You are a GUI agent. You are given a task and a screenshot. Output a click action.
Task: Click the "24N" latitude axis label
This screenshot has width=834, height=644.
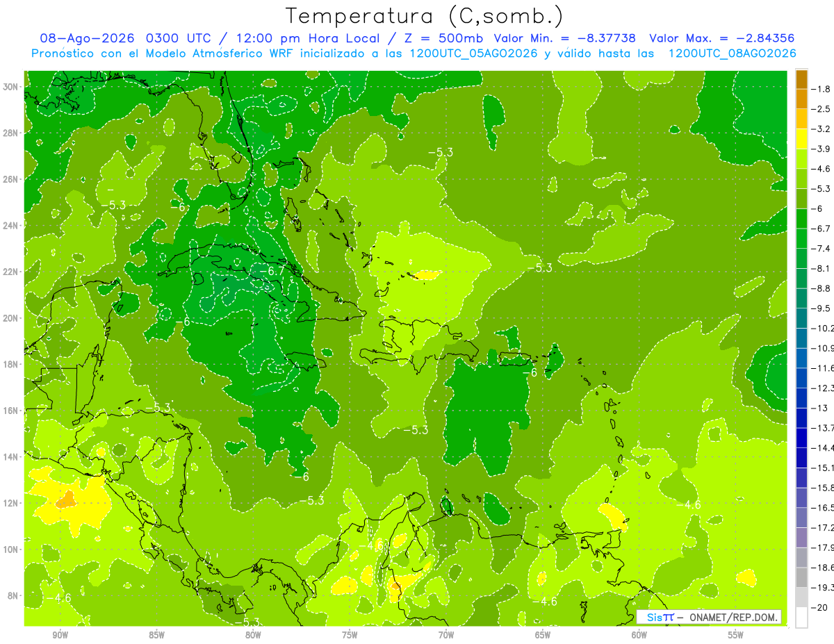pos(12,225)
